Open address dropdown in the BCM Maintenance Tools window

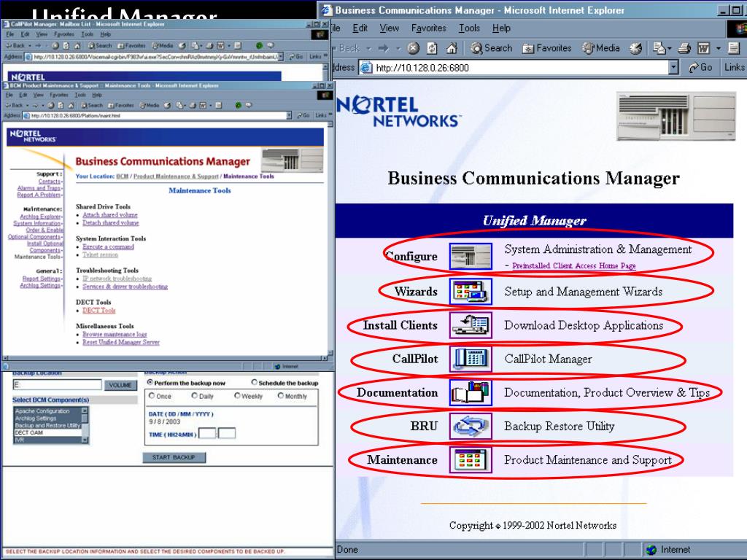pos(289,116)
